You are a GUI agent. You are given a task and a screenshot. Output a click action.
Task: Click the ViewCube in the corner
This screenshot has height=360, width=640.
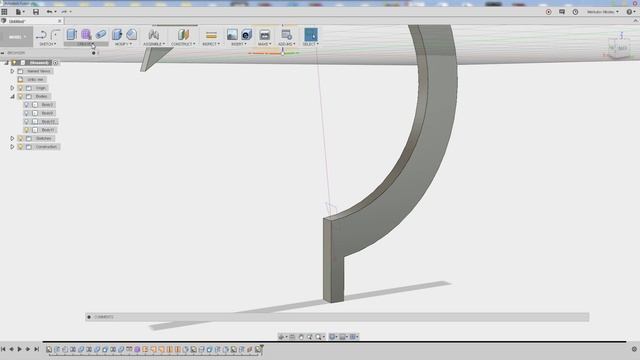(618, 48)
